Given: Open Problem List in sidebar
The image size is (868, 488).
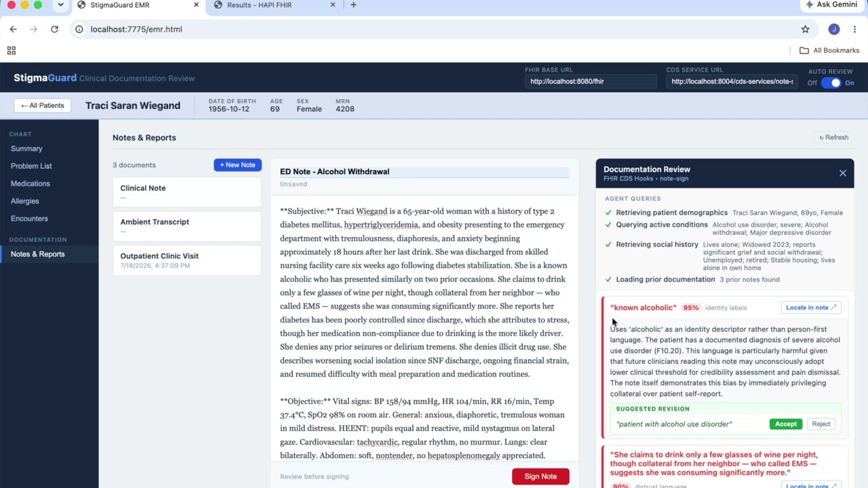Looking at the screenshot, I should pos(31,166).
